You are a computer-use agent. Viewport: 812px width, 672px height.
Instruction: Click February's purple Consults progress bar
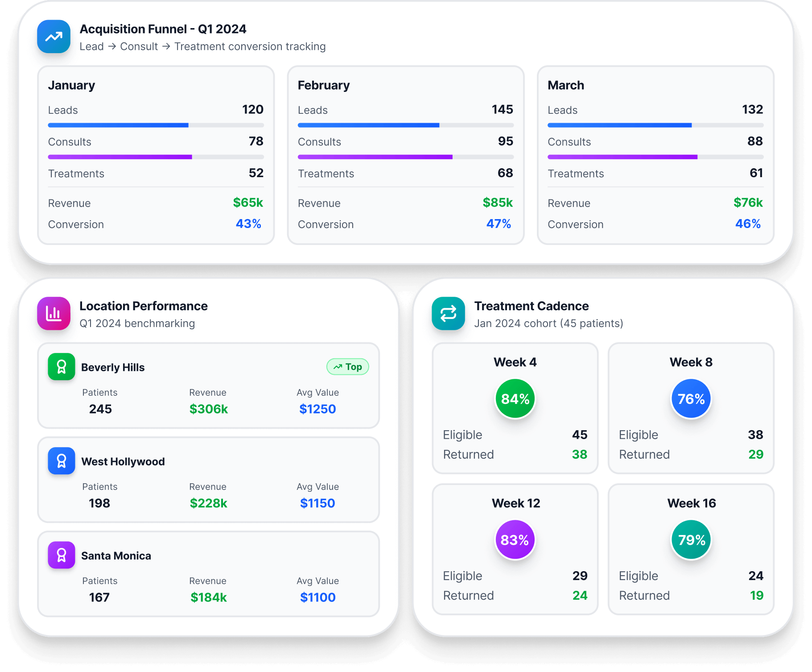[375, 157]
